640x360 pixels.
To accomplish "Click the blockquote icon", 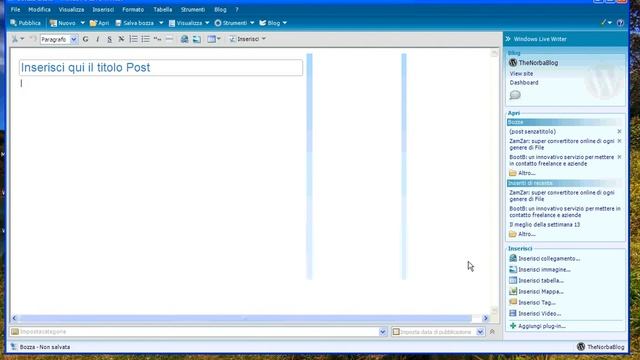I will point(157,39).
